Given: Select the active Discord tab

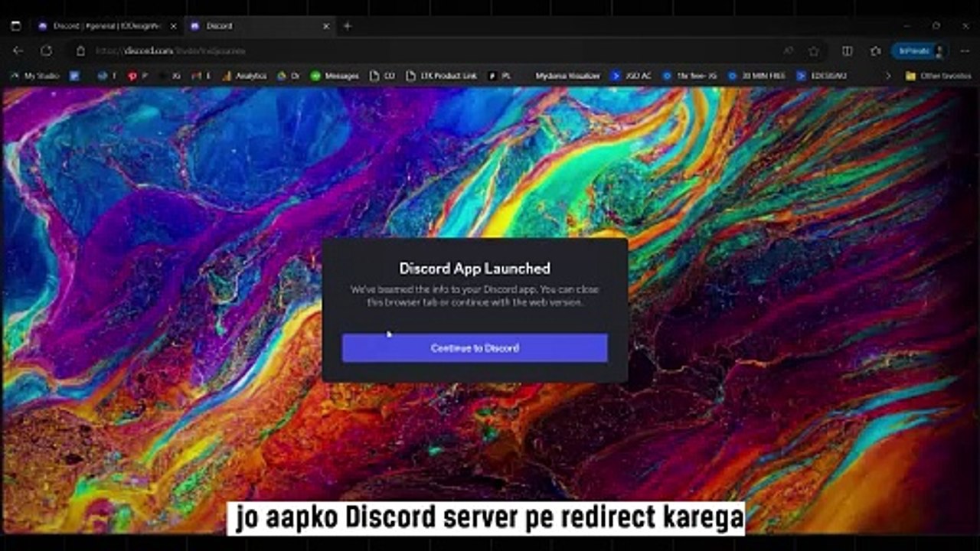Looking at the screenshot, I should pyautogui.click(x=260, y=26).
